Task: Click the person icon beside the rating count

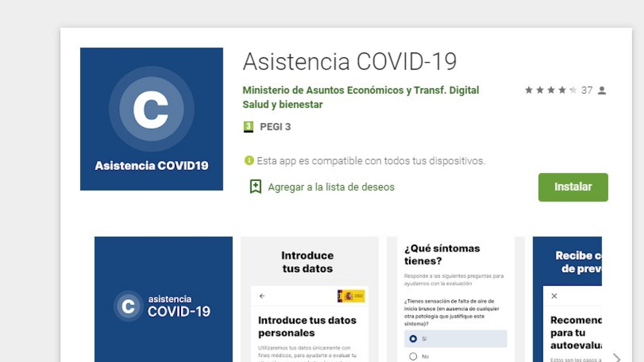Action: pos(603,90)
